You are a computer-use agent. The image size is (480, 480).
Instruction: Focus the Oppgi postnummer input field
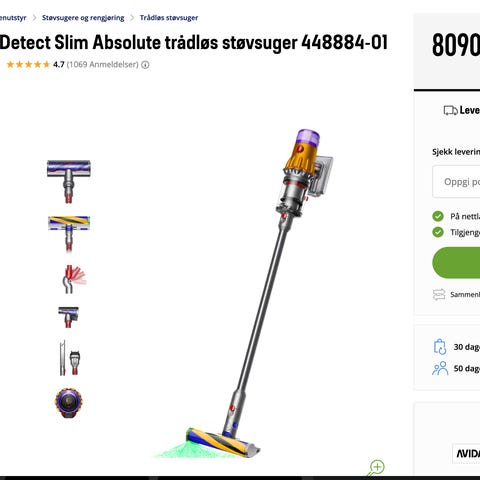coord(456,182)
